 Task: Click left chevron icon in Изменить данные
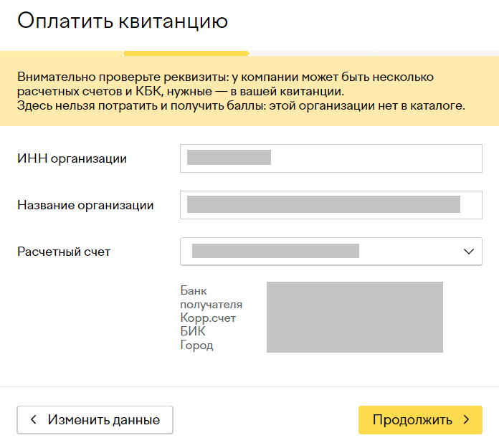33,419
